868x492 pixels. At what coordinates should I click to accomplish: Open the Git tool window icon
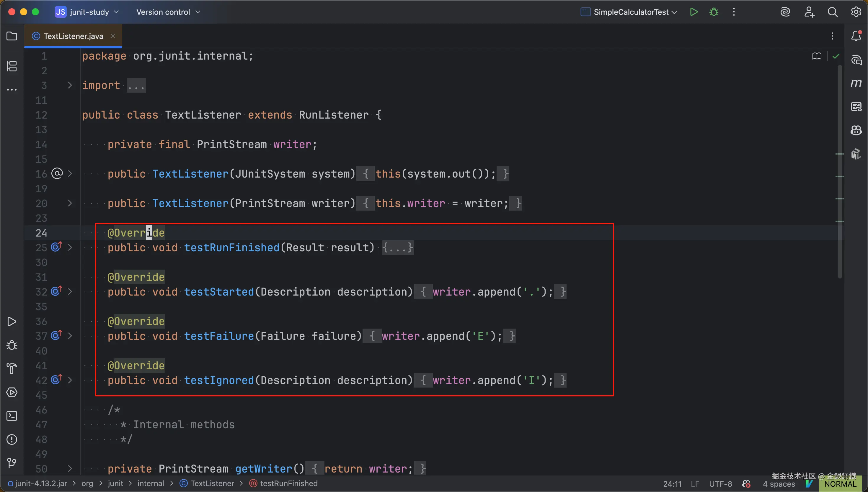[12, 463]
